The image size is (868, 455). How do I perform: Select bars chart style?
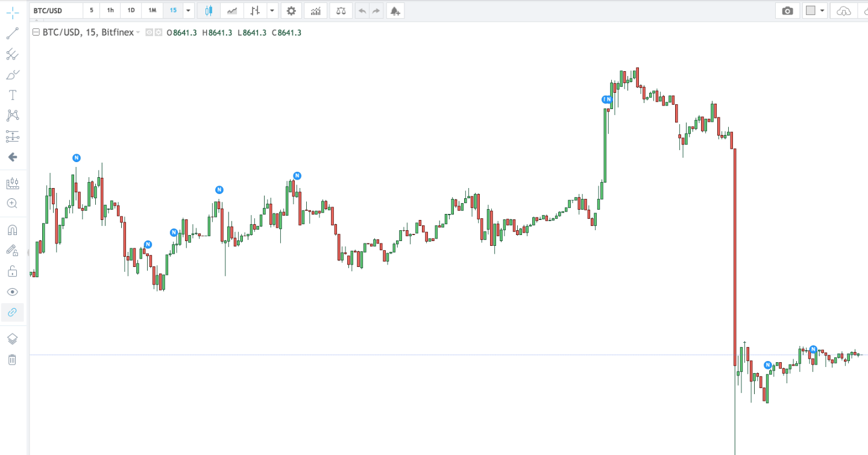[x=256, y=10]
